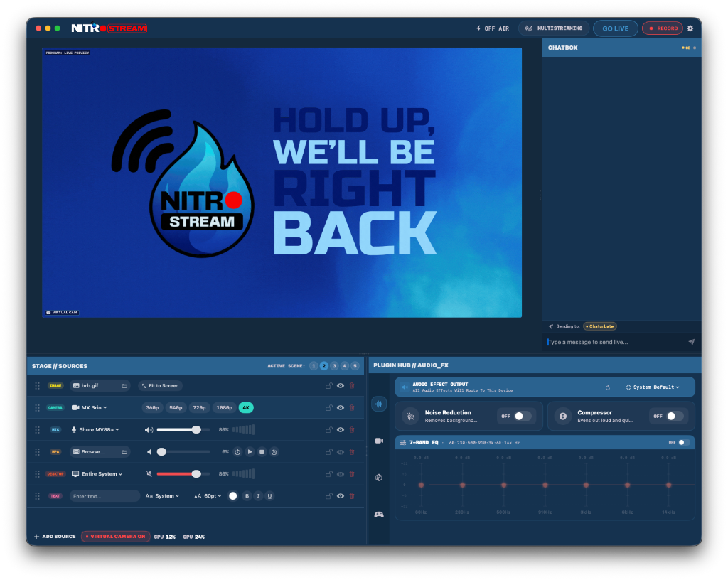The width and height of the screenshot is (728, 580).
Task: Click the Noise Reduction effect icon
Action: (409, 415)
